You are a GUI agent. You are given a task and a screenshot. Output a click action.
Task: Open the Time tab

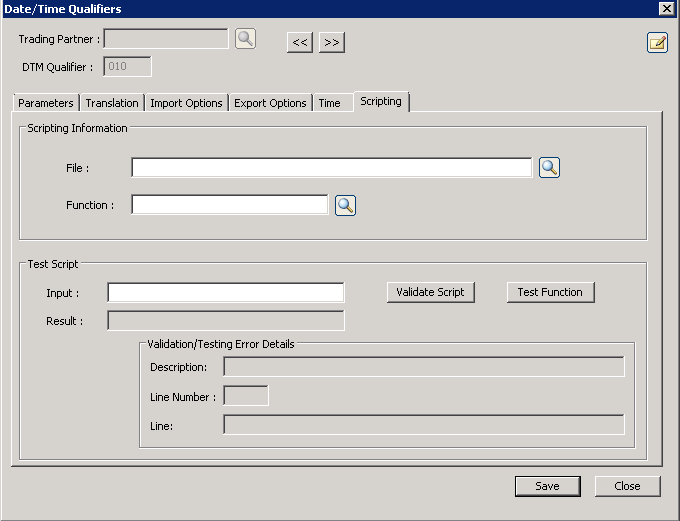pyautogui.click(x=329, y=103)
